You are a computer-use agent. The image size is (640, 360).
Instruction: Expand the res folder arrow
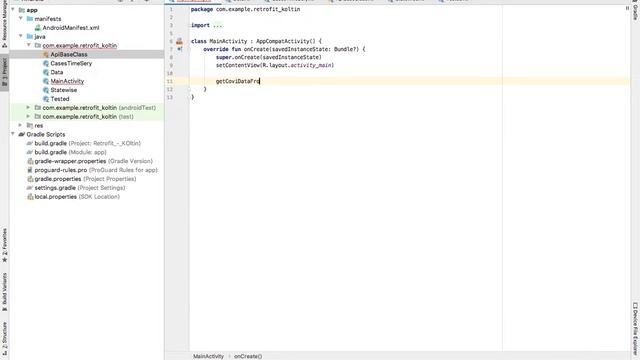pyautogui.click(x=20, y=125)
